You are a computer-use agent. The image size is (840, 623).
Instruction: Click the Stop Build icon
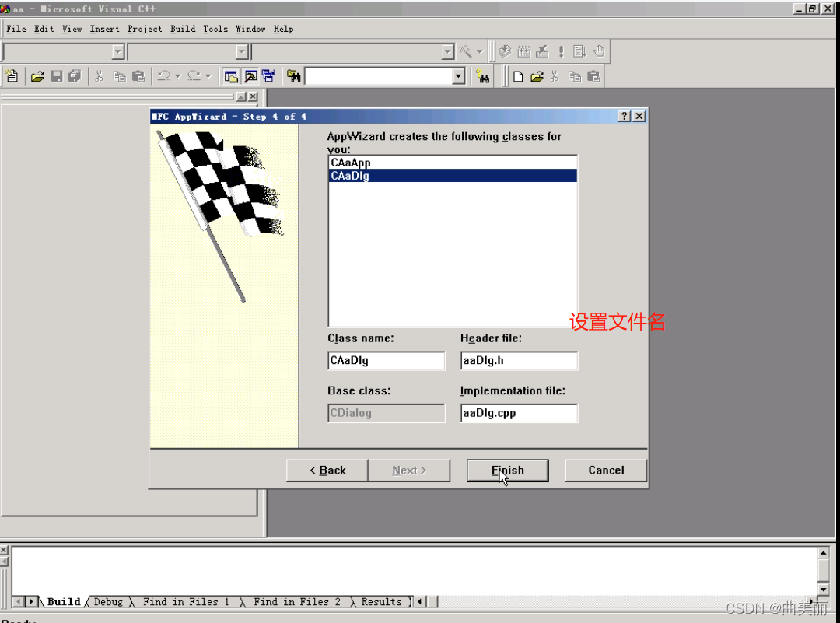pyautogui.click(x=542, y=51)
